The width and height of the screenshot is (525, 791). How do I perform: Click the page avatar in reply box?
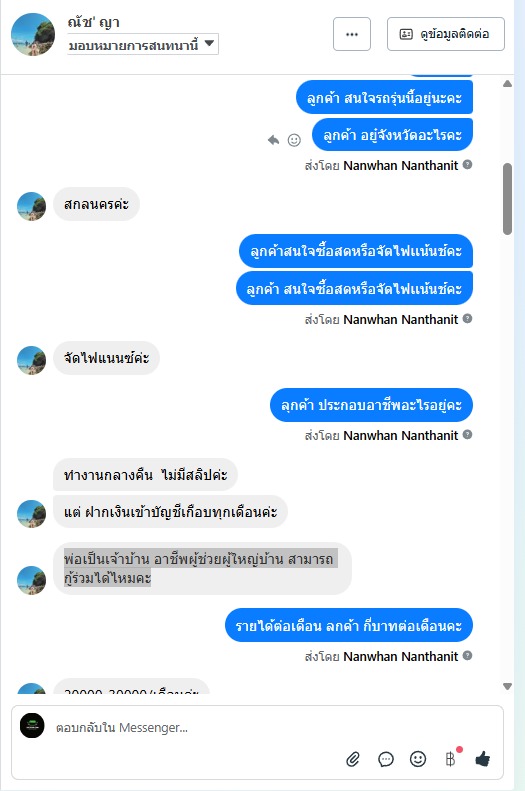32,726
